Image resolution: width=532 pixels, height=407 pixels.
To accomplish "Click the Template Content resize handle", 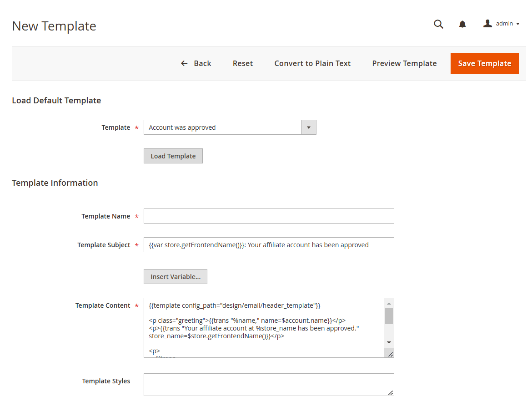I will [390, 354].
